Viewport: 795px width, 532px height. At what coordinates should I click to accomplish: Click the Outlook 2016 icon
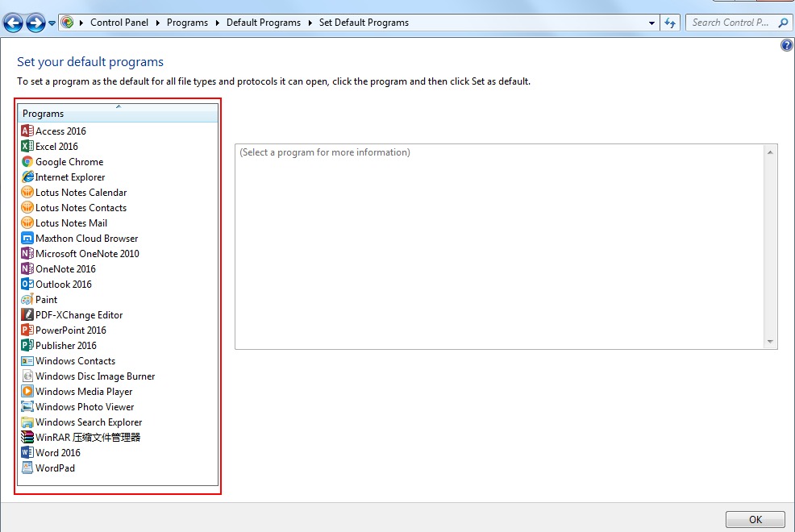coord(27,284)
